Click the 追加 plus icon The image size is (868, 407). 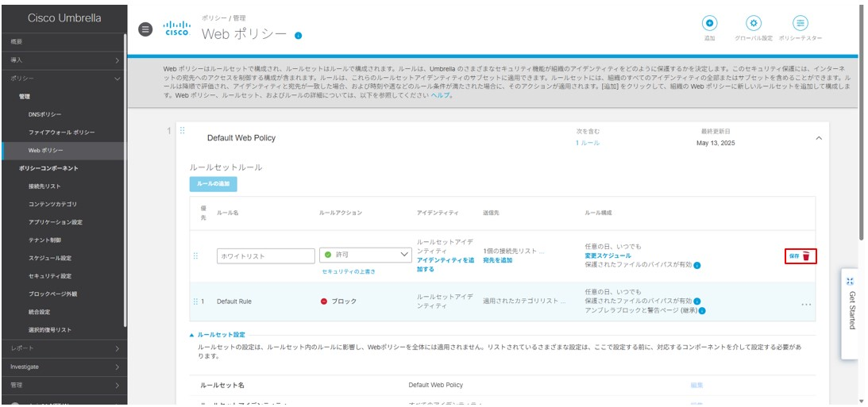click(710, 23)
